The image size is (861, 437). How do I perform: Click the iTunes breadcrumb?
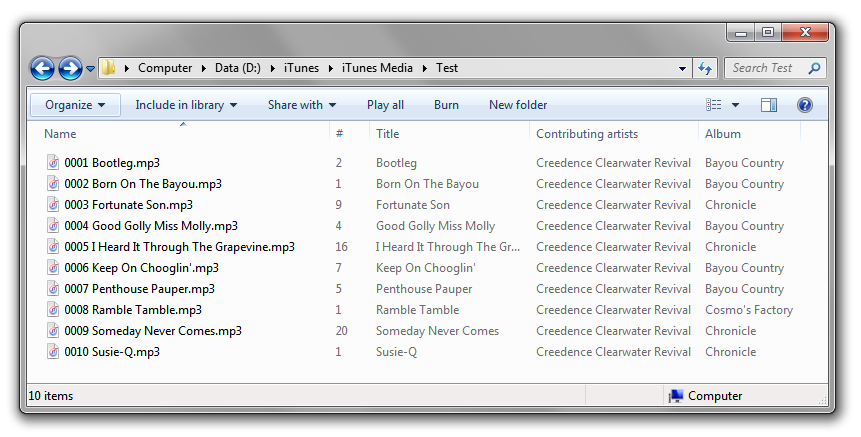301,68
